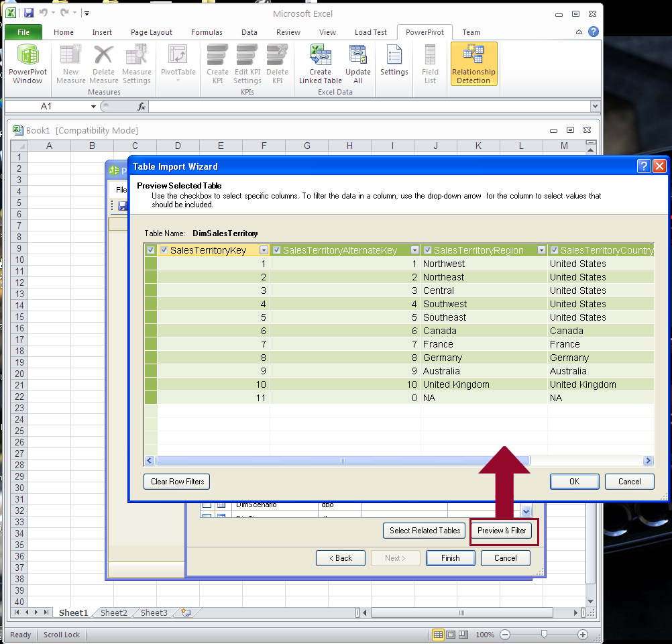672x644 pixels.
Task: Open Excel Help with the question mark icon
Action: coord(593,32)
